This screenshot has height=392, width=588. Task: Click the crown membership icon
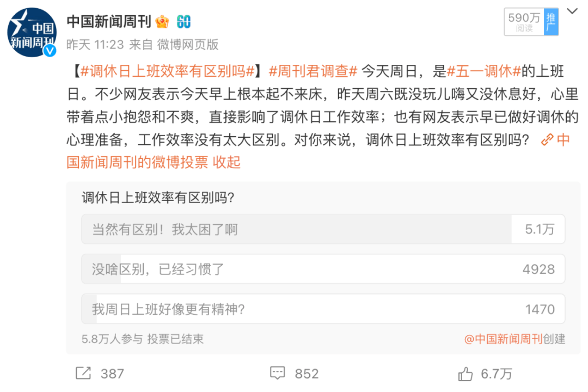[x=162, y=22]
